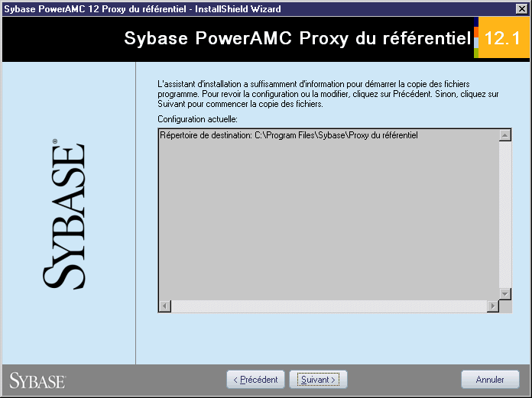Close the InstallShield Wizard window

521,9
